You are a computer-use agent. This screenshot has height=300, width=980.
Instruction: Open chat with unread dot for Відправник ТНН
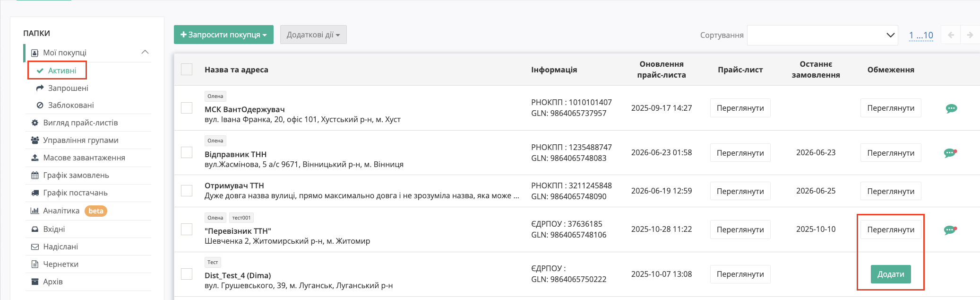click(950, 153)
